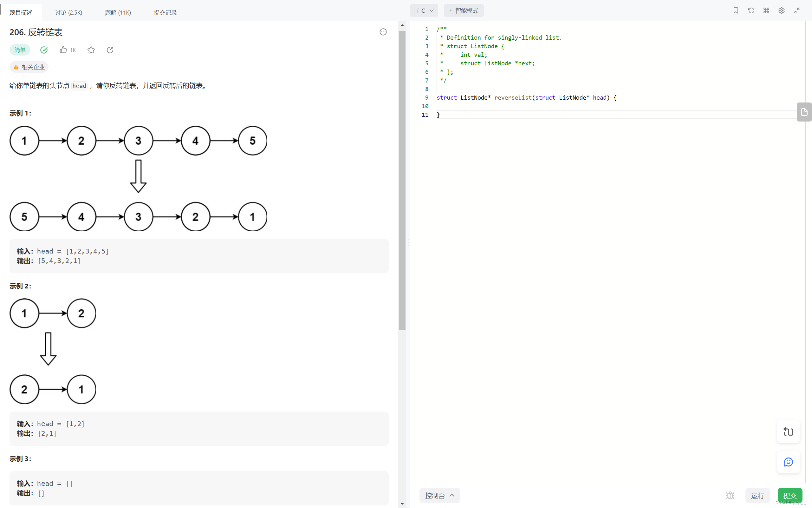Open the feedback smiley chat icon
The image size is (812, 508).
788,462
